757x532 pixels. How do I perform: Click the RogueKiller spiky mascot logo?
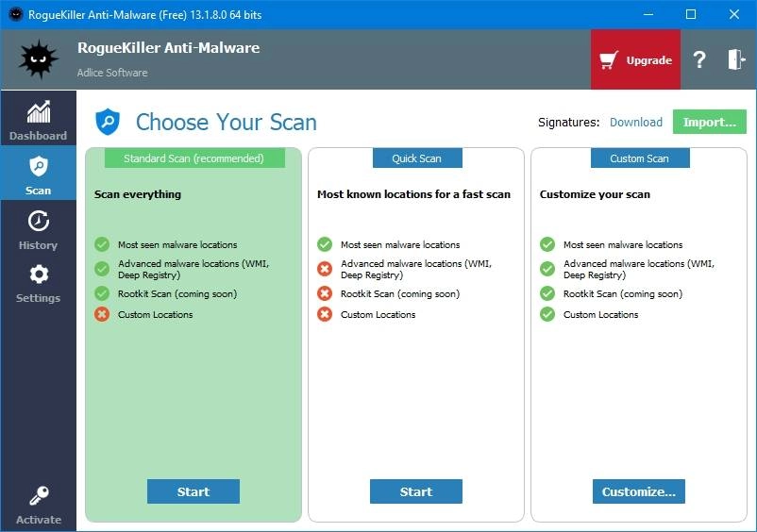(38, 59)
